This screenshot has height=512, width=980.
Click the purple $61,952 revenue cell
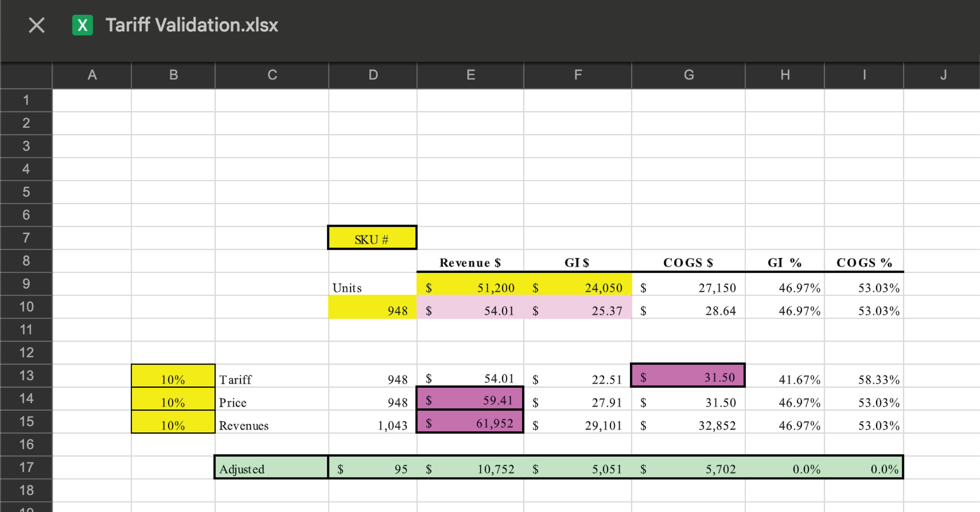coord(470,422)
